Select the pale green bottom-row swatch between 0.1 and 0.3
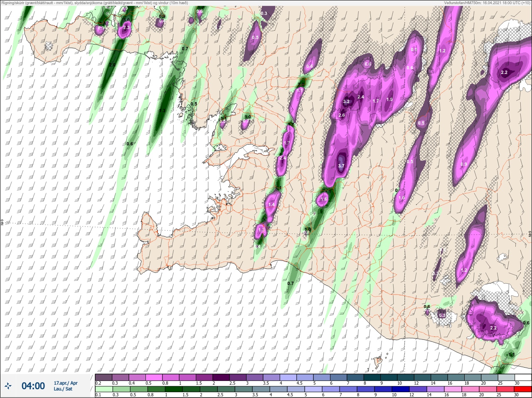 click(x=103, y=389)
